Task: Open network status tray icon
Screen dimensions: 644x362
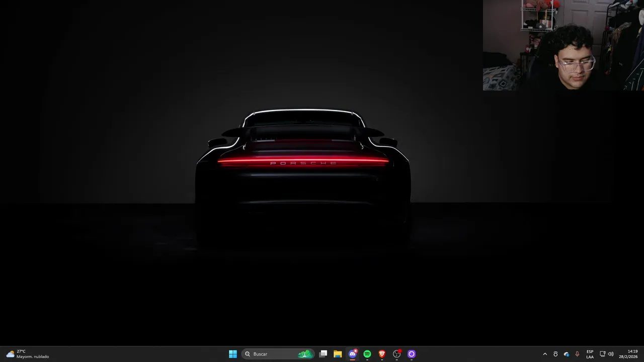Action: tap(603, 354)
